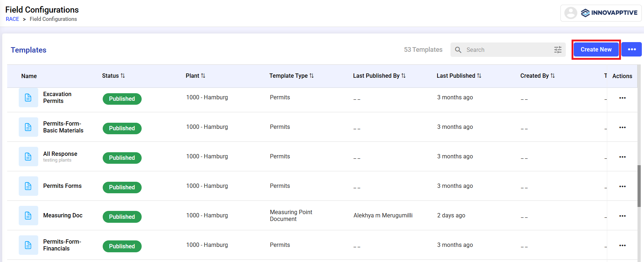Open the blue more options menu button
Screen dimensions: 644x262
631,49
